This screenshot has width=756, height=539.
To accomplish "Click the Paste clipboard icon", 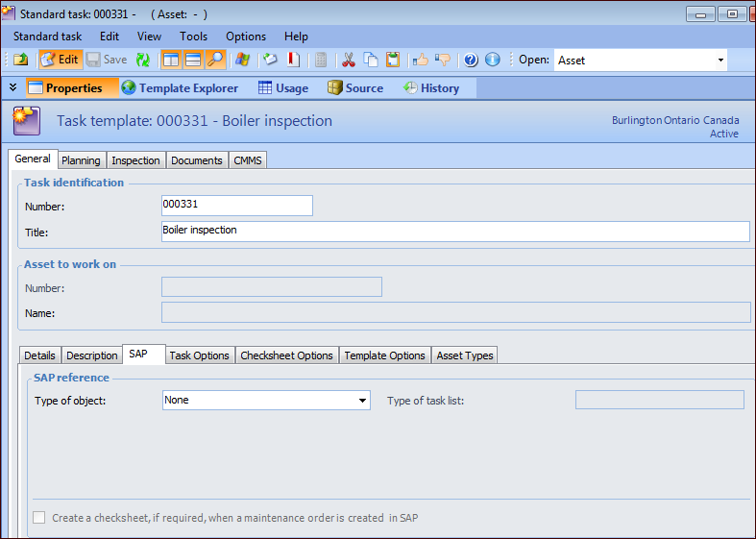I will [393, 60].
